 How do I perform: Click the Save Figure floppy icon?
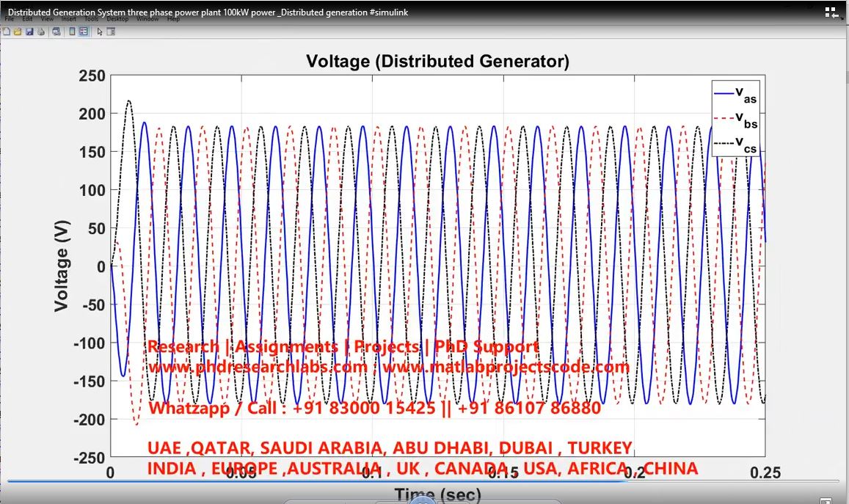tap(29, 32)
